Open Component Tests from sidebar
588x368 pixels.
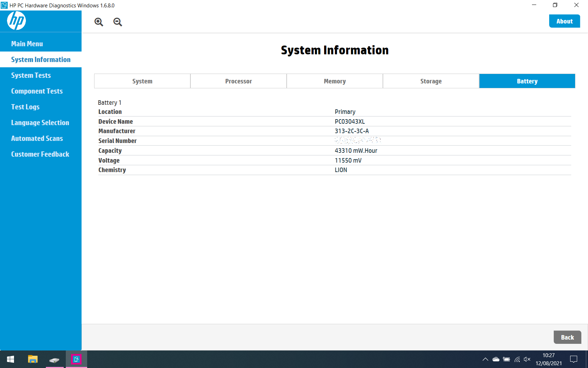[41, 91]
